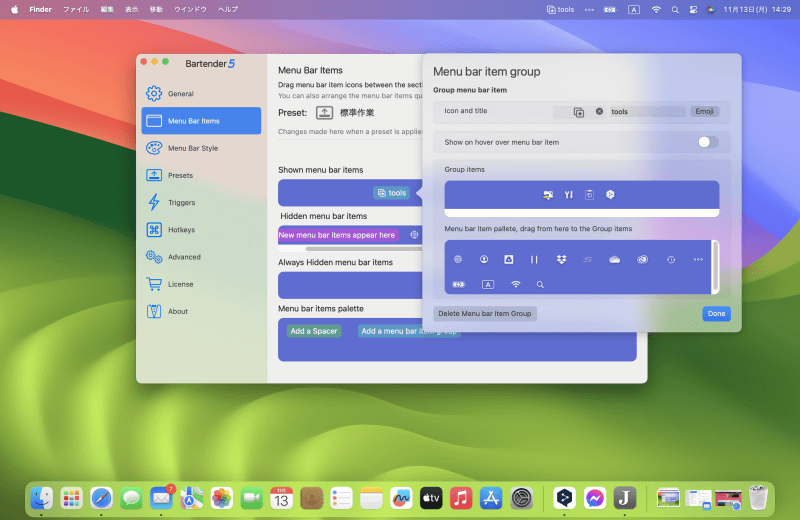The height and width of the screenshot is (520, 800).
Task: Open the ファイル menu
Action: [x=76, y=9]
